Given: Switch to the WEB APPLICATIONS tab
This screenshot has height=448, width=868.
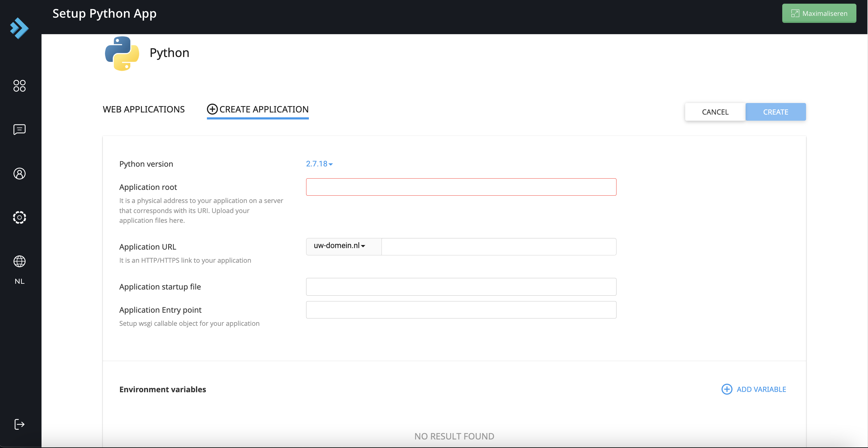Looking at the screenshot, I should [x=143, y=109].
